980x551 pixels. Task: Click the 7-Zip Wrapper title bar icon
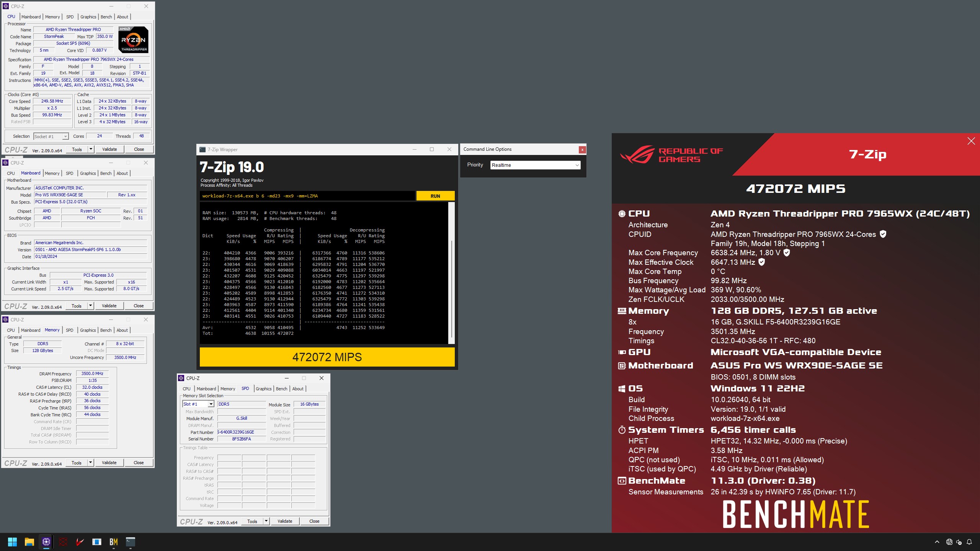click(203, 149)
